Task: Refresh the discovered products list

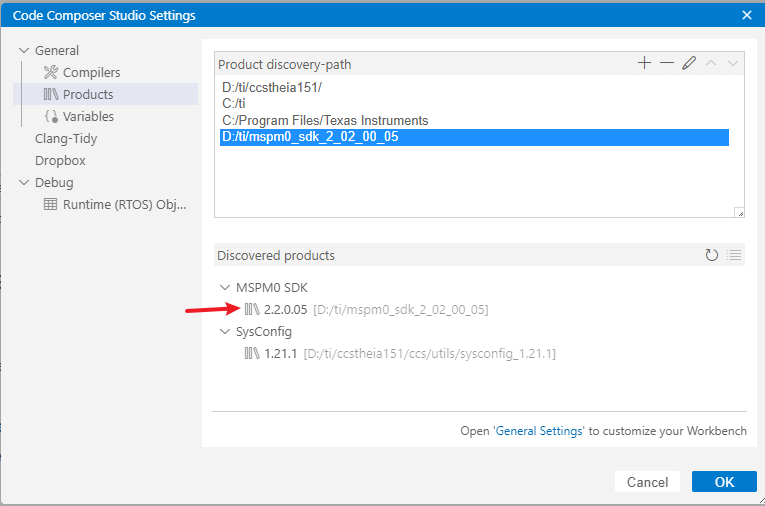Action: point(712,255)
